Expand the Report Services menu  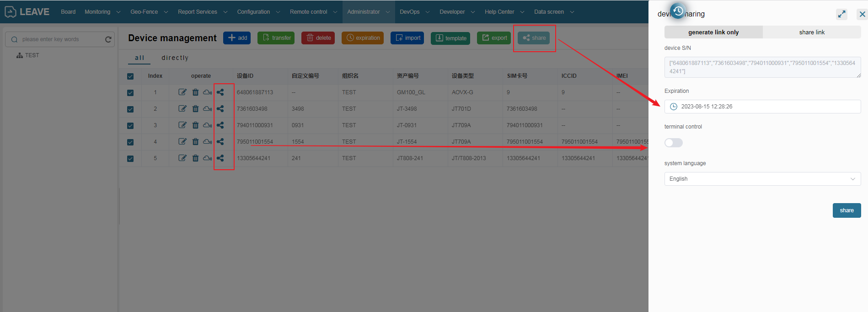[x=202, y=12]
